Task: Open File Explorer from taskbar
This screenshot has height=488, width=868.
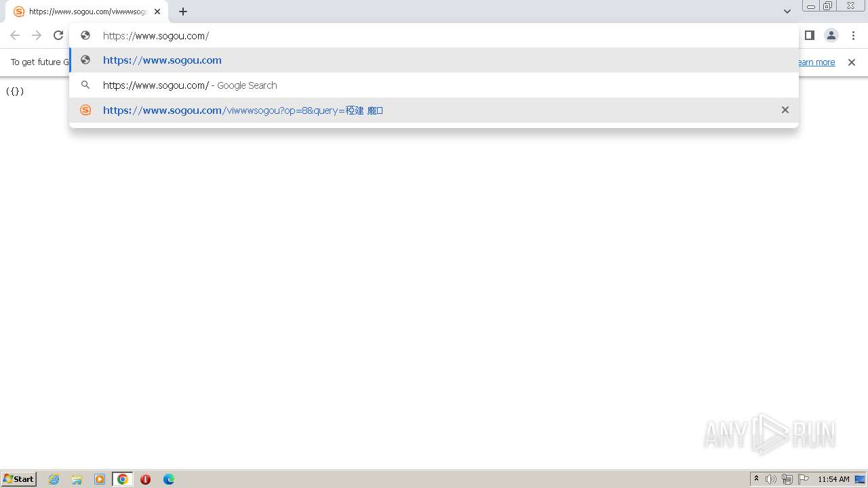Action: tap(77, 479)
